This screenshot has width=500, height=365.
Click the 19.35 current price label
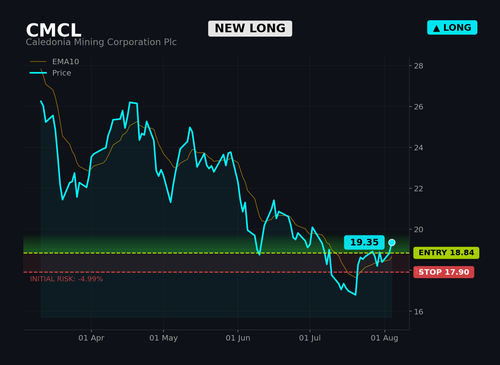coord(364,242)
